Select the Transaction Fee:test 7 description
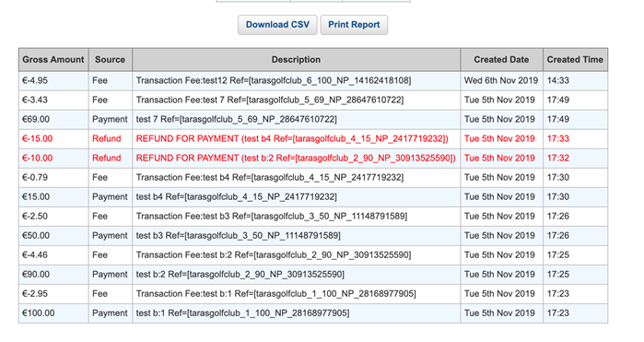Viewport: 644px width, 342px height. point(270,100)
